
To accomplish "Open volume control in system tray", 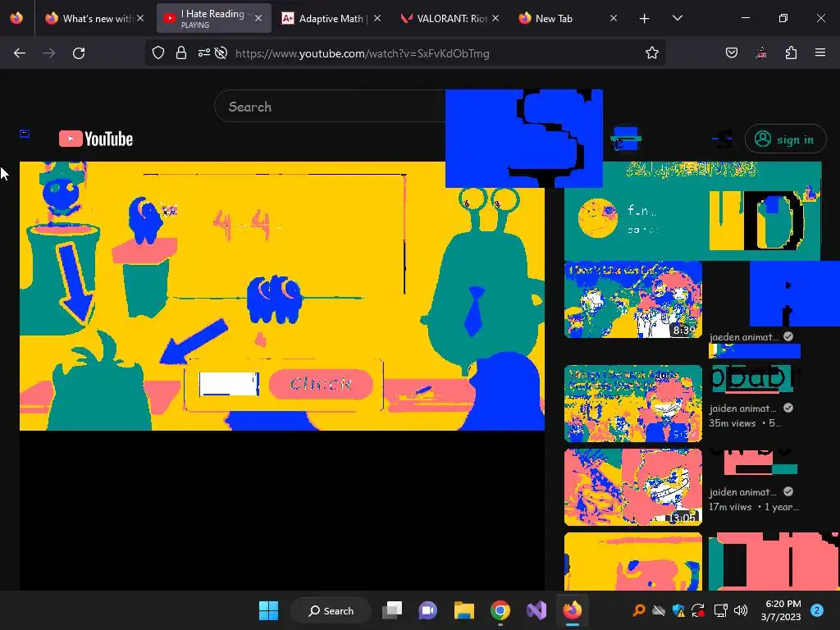I will pos(741,610).
